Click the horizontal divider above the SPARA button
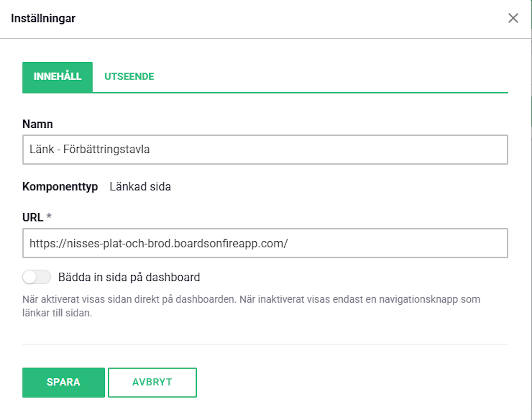Screen dimensions: 532x420 pos(265,344)
